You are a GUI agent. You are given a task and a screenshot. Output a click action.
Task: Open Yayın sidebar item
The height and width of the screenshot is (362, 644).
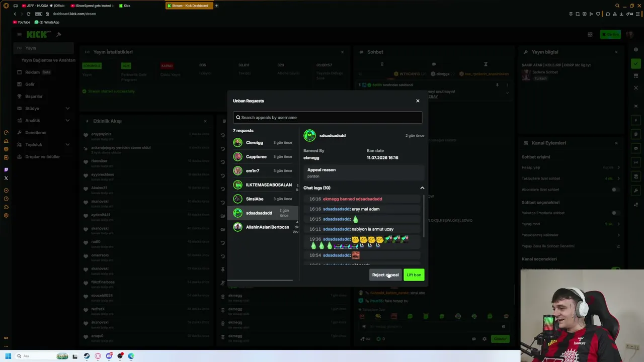(44, 48)
